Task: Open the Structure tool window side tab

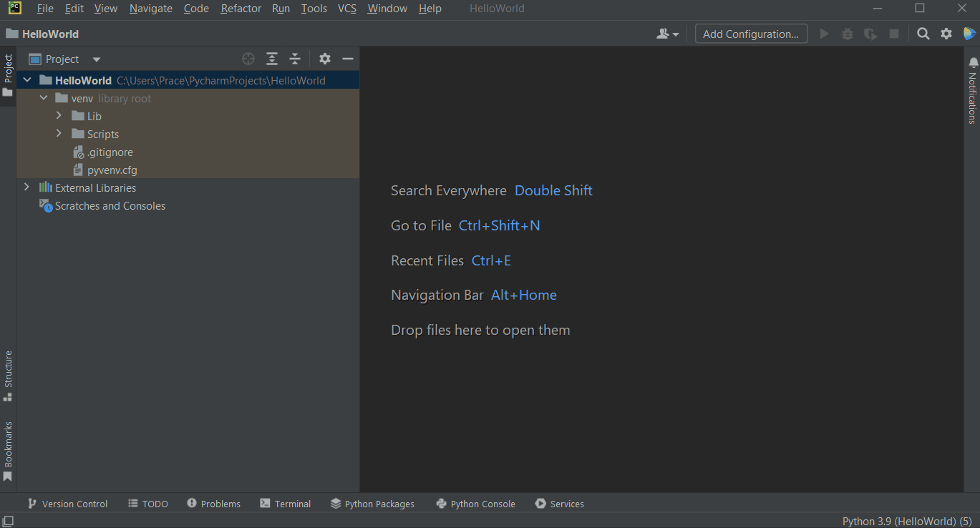Action: point(8,376)
